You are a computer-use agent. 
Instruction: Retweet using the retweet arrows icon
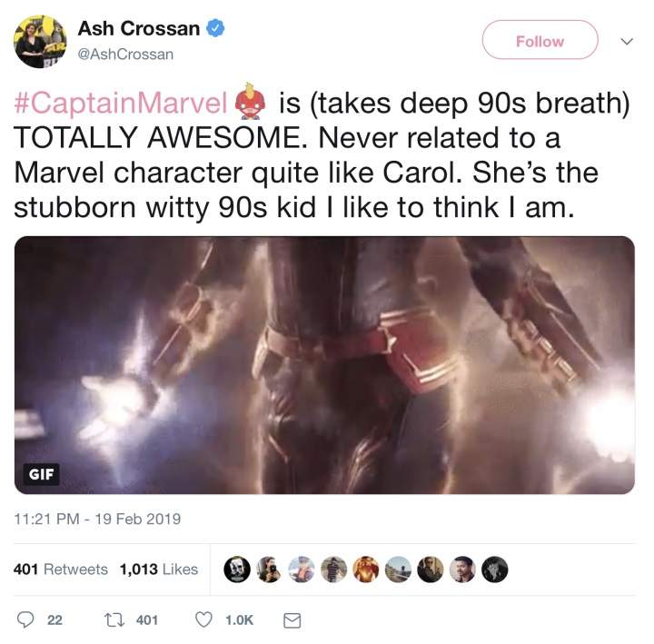point(116,619)
